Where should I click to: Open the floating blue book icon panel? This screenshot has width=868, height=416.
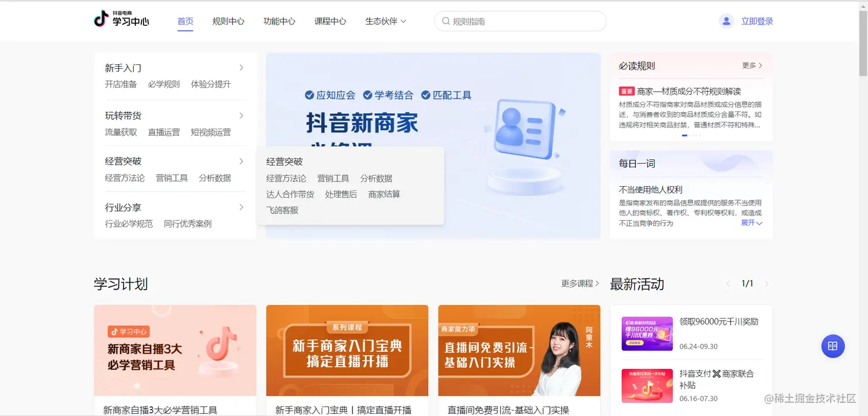point(833,346)
